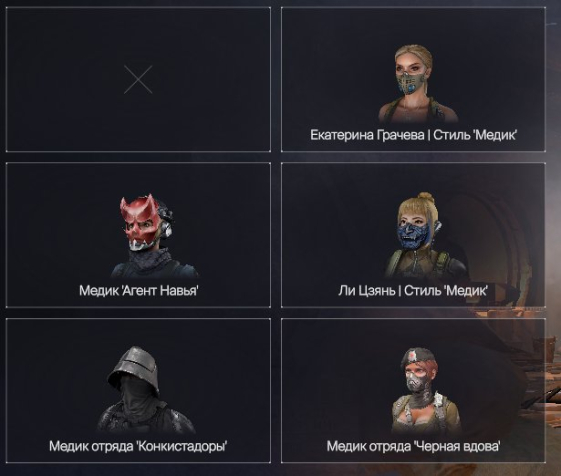Click the skull face mask on Черная вдова medic
The width and height of the screenshot is (561, 476).
pyautogui.click(x=416, y=384)
